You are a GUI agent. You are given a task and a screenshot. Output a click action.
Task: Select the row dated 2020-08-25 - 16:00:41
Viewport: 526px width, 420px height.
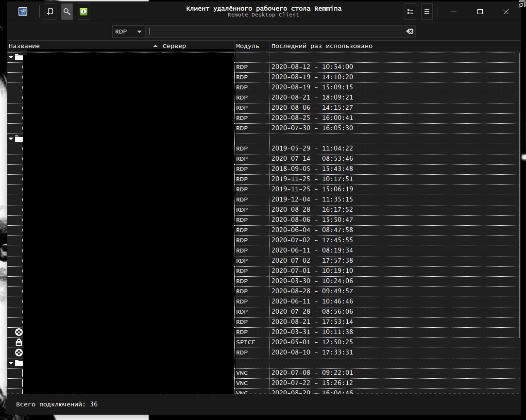[264, 118]
